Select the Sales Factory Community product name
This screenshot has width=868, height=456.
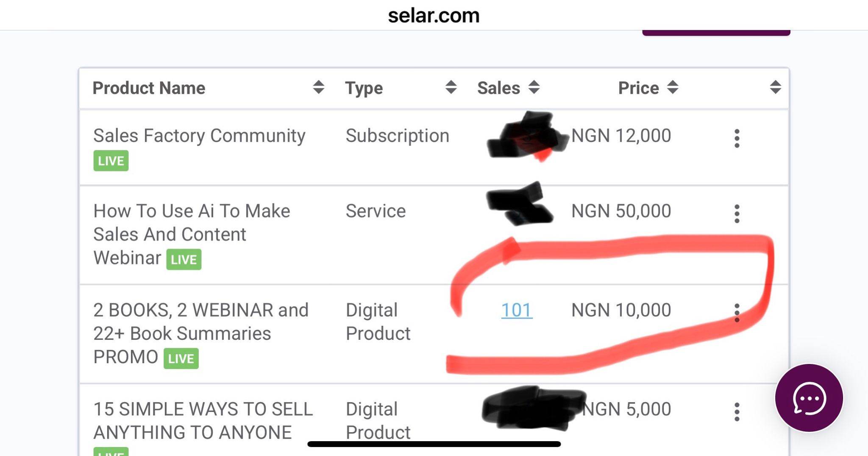(199, 136)
